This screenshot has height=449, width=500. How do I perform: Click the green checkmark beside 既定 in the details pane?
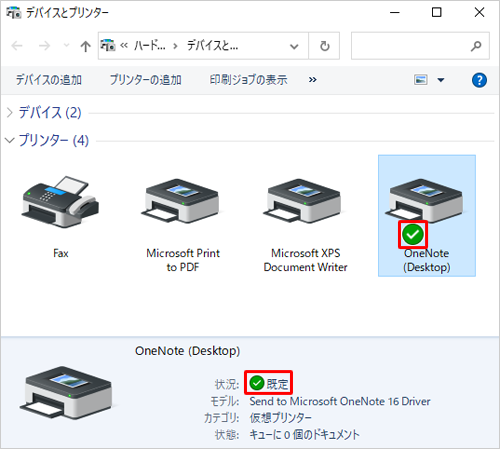[x=257, y=383]
